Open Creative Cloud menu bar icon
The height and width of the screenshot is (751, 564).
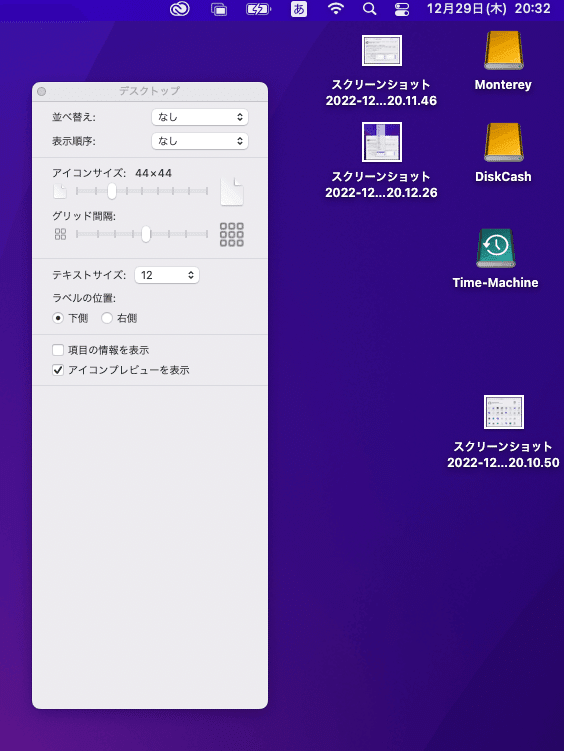click(x=180, y=9)
